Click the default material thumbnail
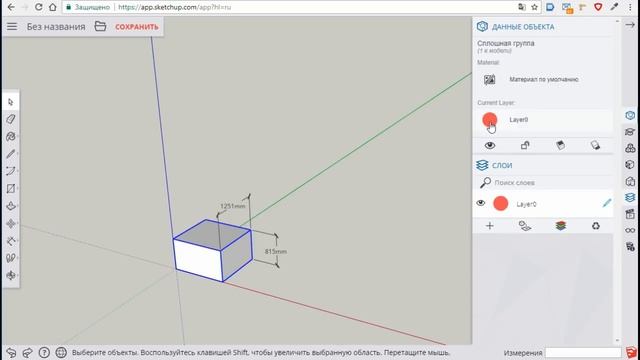 [489, 80]
